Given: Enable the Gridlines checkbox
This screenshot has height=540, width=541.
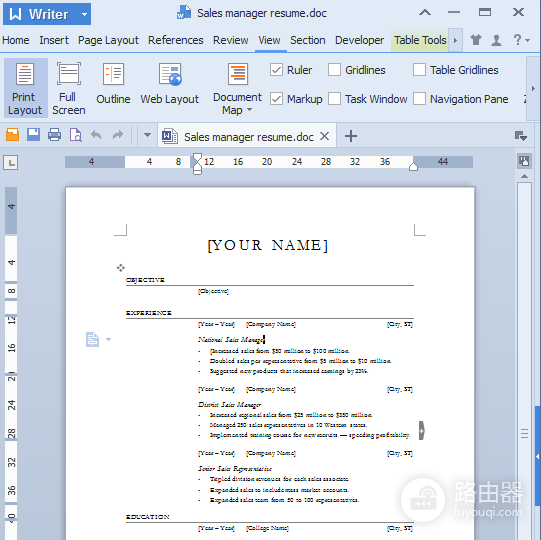Looking at the screenshot, I should tap(334, 70).
